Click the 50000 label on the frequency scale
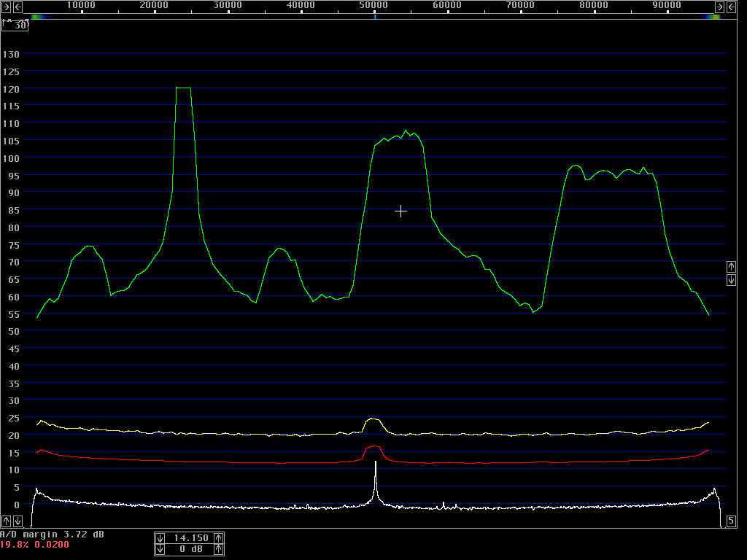This screenshot has height=560, width=747. click(x=373, y=5)
